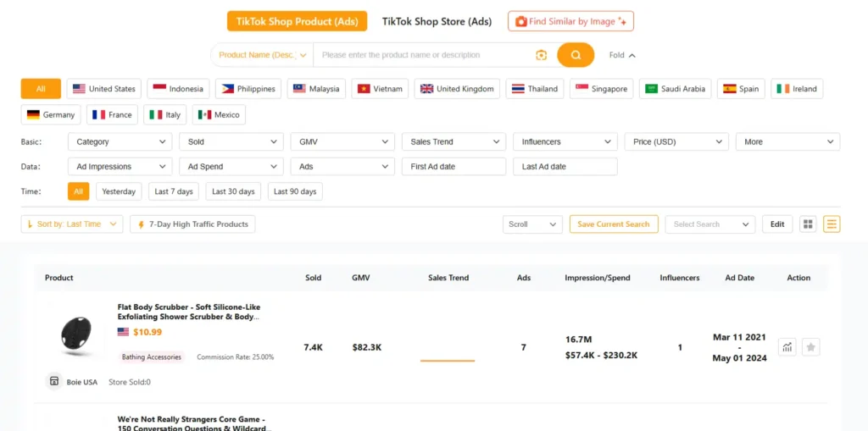Viewport: 868px width, 431px height.
Task: Switch to TikTok Shop Store (Ads) tab
Action: pos(437,21)
